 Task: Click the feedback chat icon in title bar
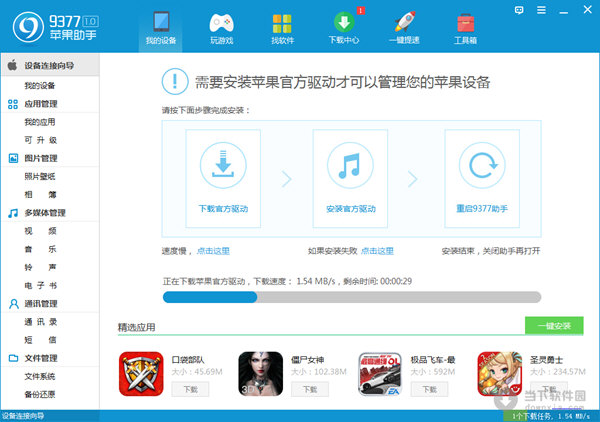[519, 10]
